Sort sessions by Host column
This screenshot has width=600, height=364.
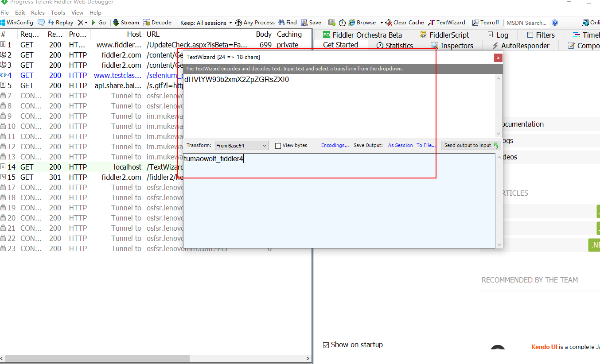[117, 35]
